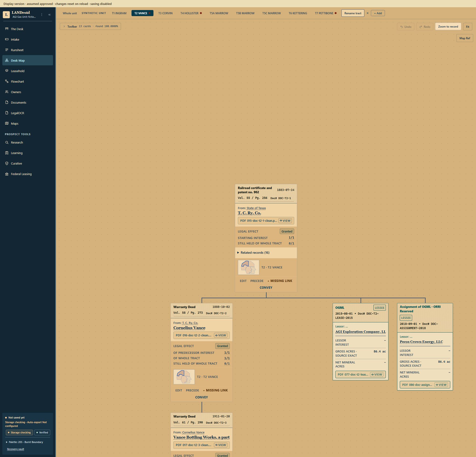This screenshot has width=476, height=457.
Task: View PDF 077-doc-t2-lease in OGML card
Action: (x=377, y=374)
